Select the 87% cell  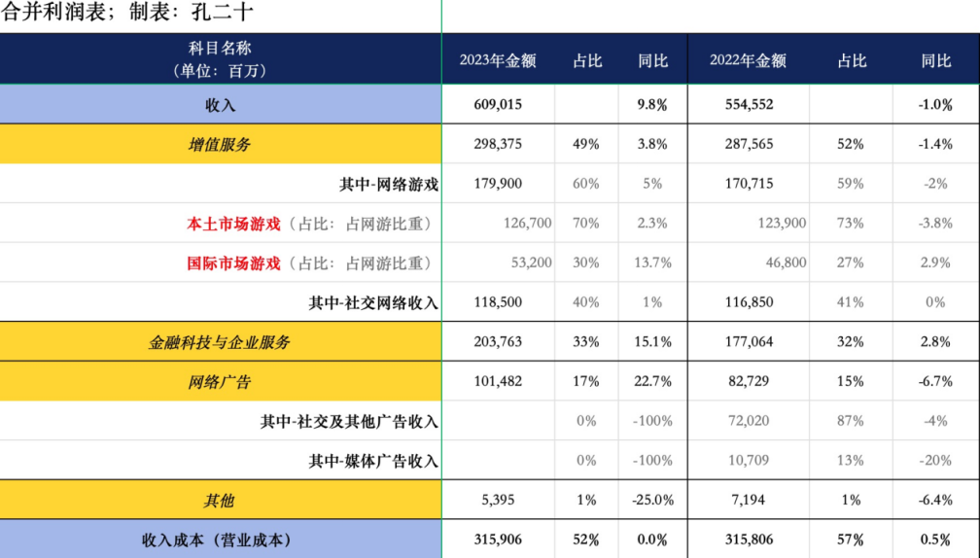pos(850,421)
